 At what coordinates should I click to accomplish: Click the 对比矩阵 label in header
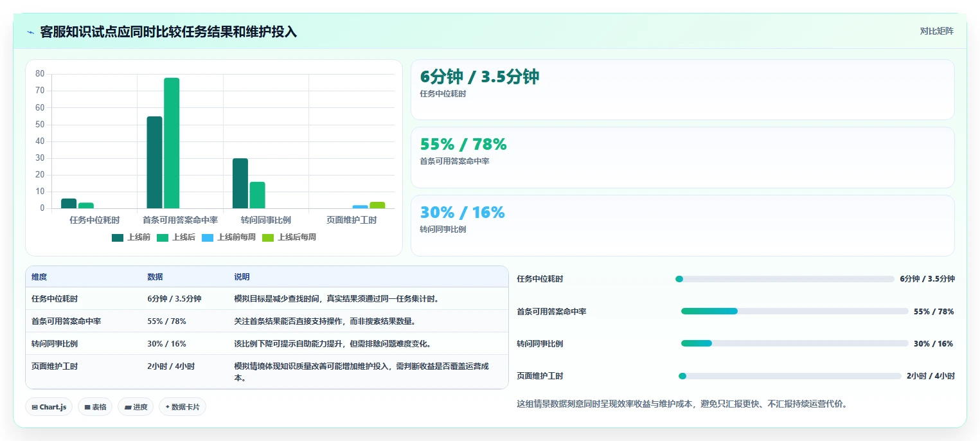936,31
